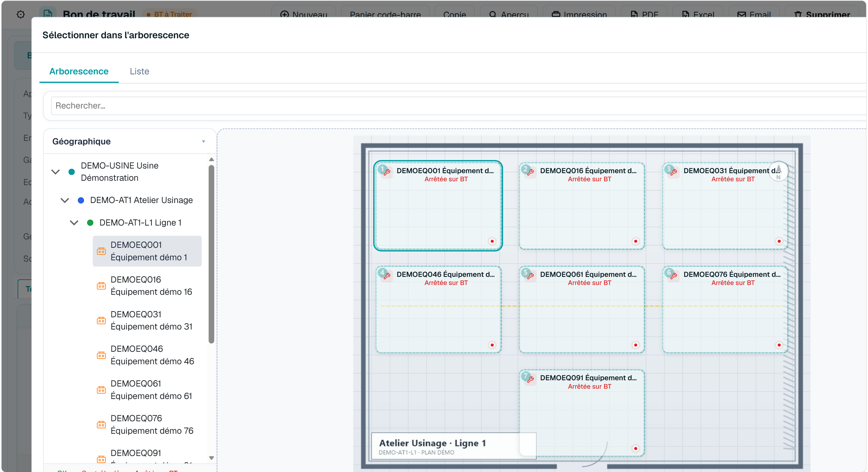Select the DEMO-AT1-L1 Ligne 1 label
Viewport: 868px width, 472px height.
point(141,223)
